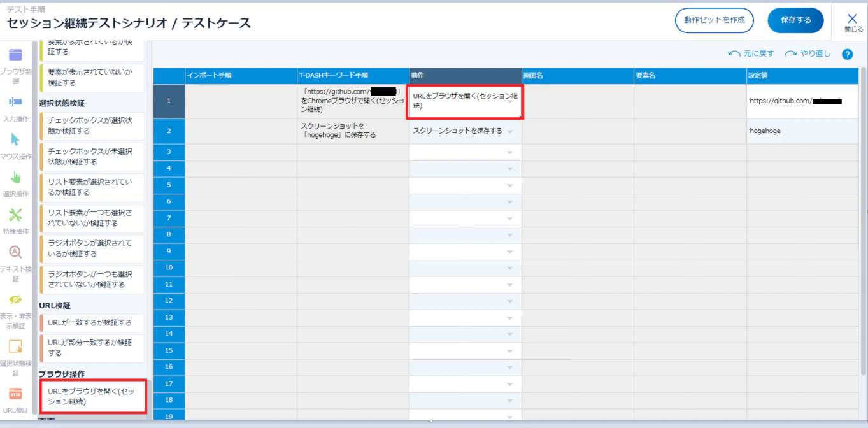868x428 pixels.
Task: Click the T-DASHキーワード手順 column header
Action: (353, 76)
